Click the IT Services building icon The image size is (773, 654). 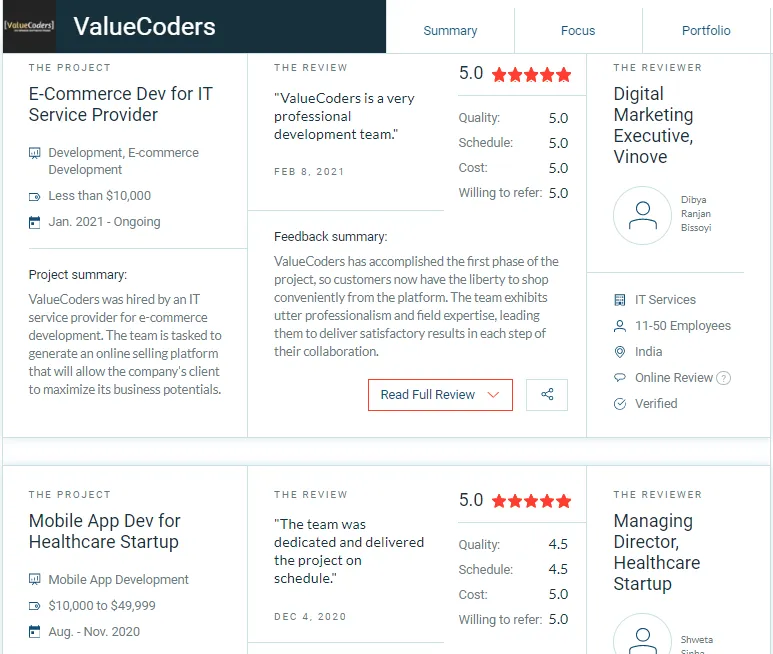click(x=620, y=300)
